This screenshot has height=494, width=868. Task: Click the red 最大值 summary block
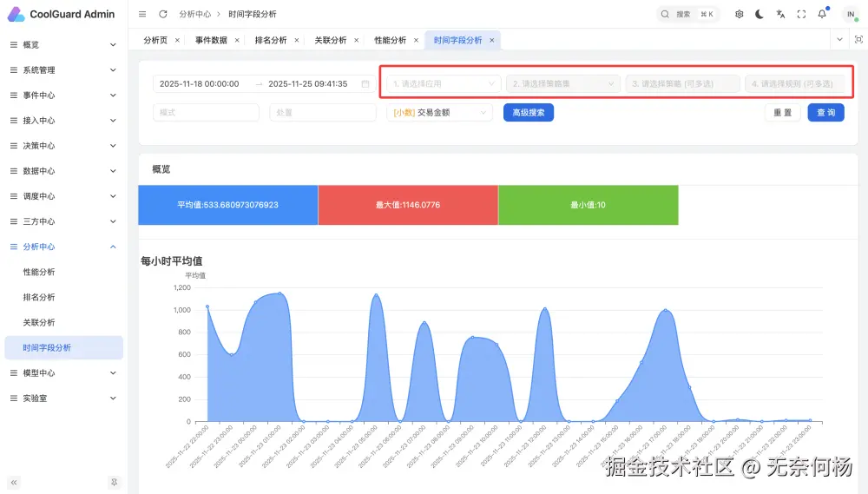click(x=408, y=205)
